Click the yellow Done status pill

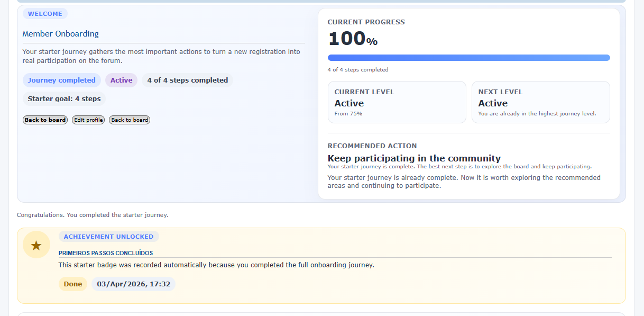pos(73,284)
